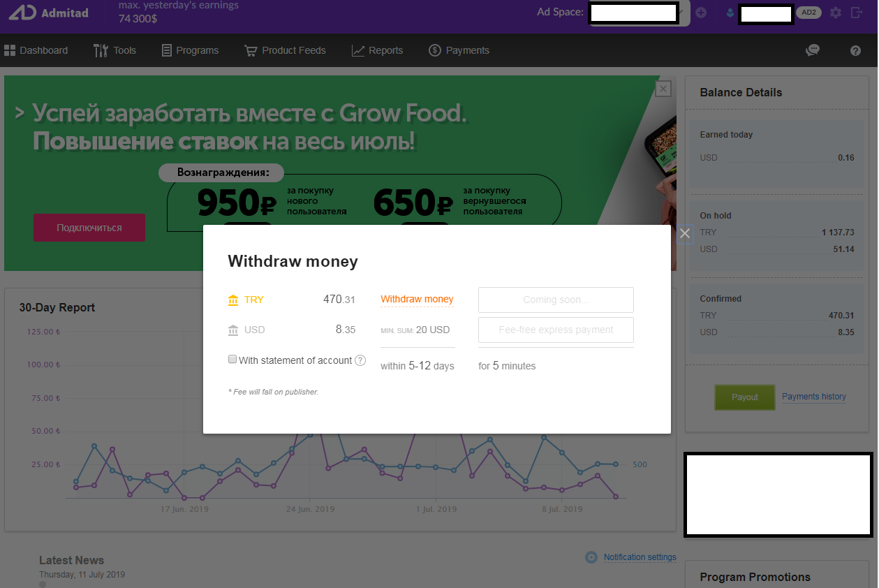Open the Reports menu
This screenshot has width=879, height=588.
click(377, 50)
